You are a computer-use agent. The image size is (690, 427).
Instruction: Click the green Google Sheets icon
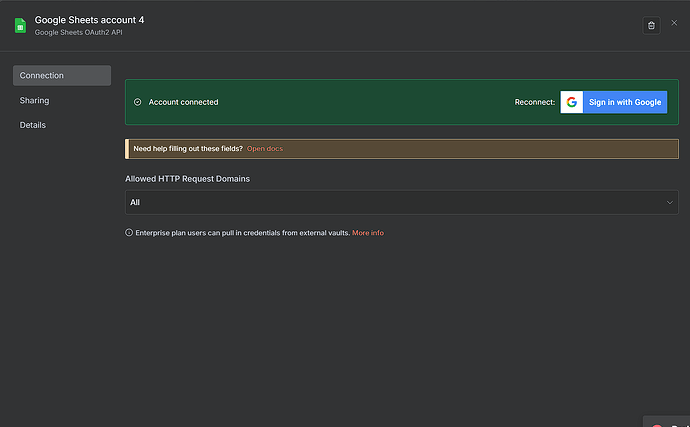[x=20, y=25]
